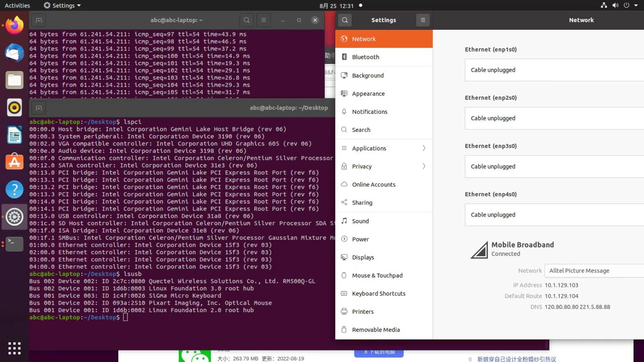Open the Files manager in dock
Viewport: 644px width, 362px height.
point(14,80)
